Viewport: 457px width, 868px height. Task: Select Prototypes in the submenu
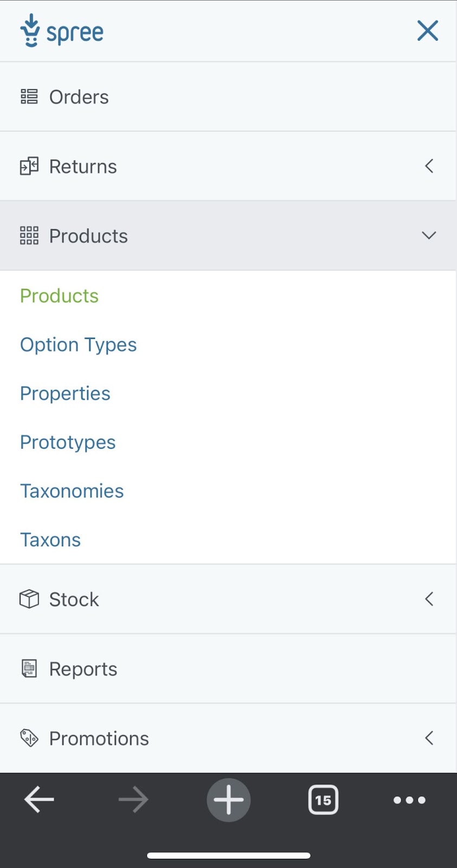pyautogui.click(x=68, y=442)
